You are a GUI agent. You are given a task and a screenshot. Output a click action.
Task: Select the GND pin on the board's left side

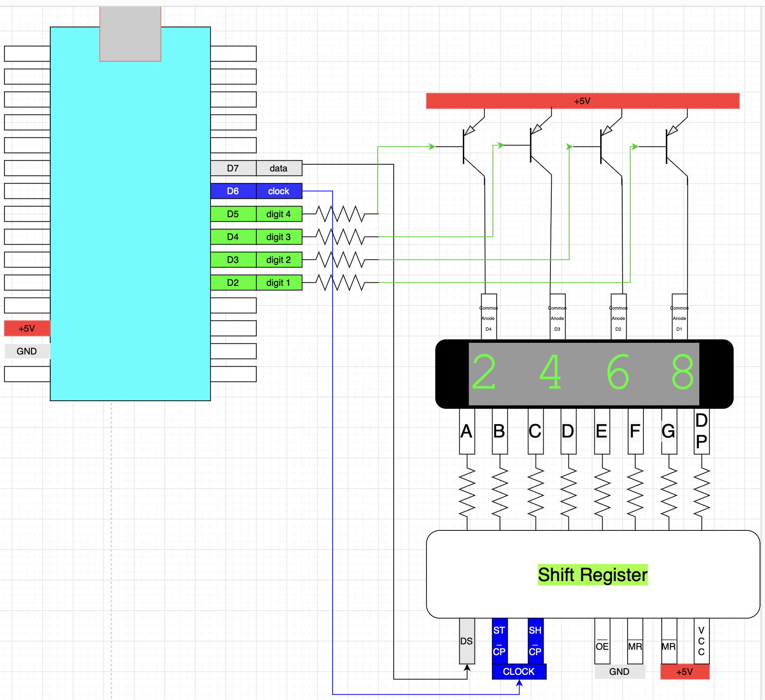[27, 351]
